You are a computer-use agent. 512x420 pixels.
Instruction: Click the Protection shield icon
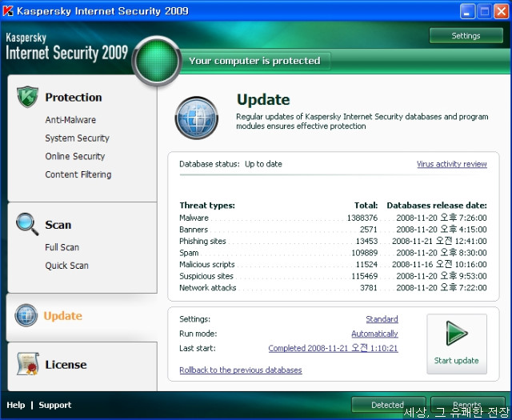pyautogui.click(x=27, y=97)
